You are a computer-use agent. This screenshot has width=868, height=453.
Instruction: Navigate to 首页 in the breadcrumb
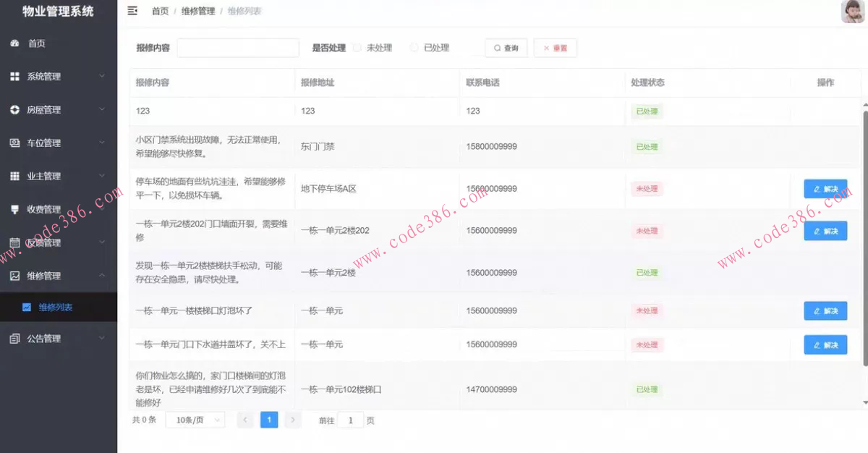coord(159,11)
